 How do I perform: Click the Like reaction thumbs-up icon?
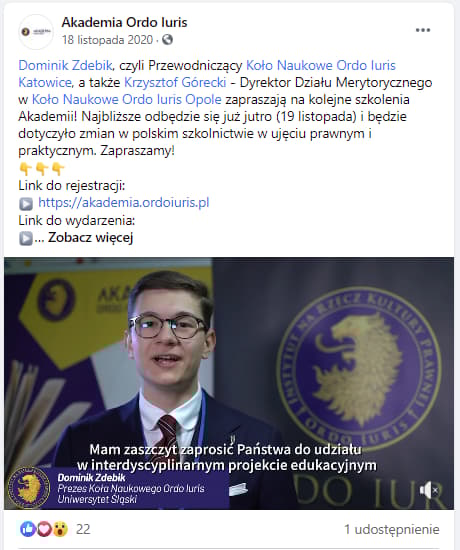click(x=28, y=529)
